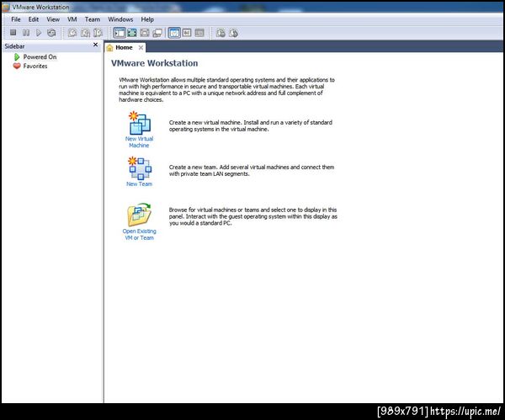Open the Team menu
The width and height of the screenshot is (505, 420).
93,19
